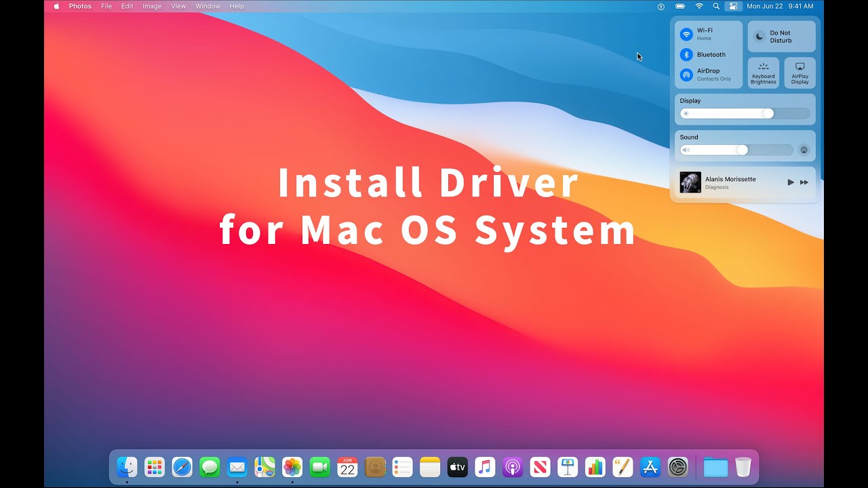Open System Preferences from the Dock
The width and height of the screenshot is (868, 488).
tap(679, 467)
